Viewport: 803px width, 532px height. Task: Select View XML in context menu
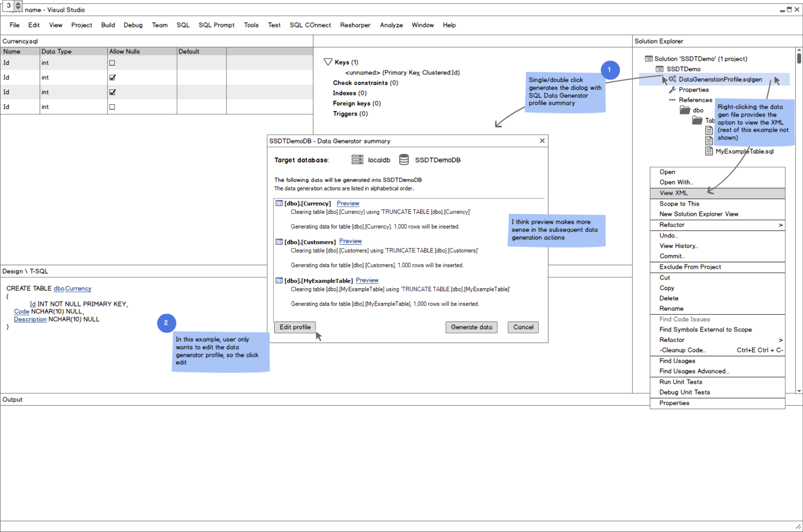point(717,193)
